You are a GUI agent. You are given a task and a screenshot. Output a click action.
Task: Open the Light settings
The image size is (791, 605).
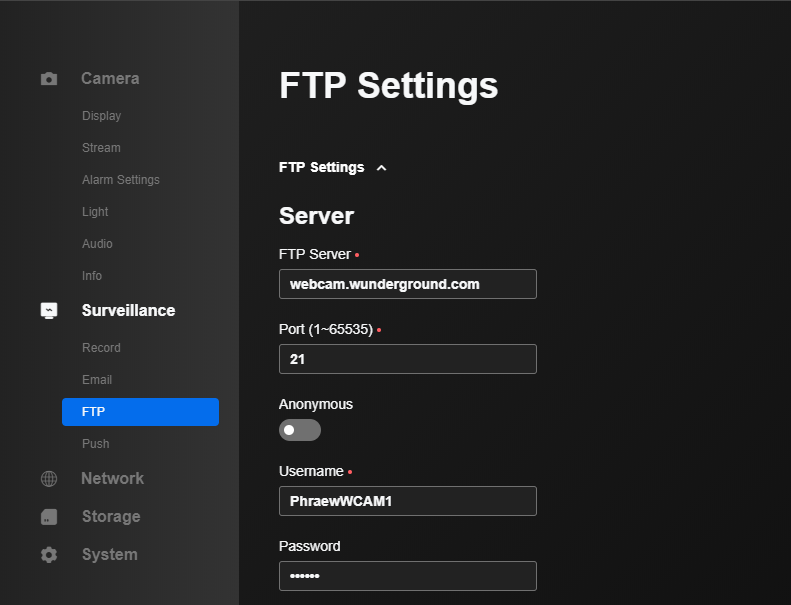(x=95, y=212)
